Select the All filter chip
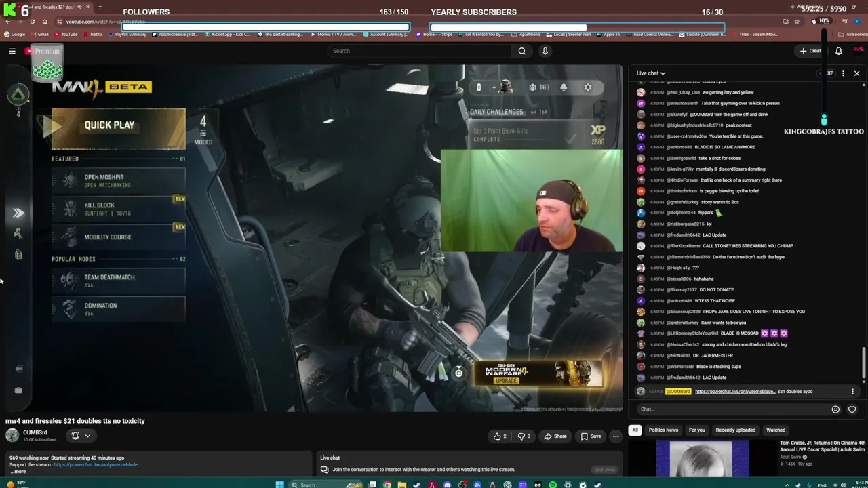 coord(635,430)
